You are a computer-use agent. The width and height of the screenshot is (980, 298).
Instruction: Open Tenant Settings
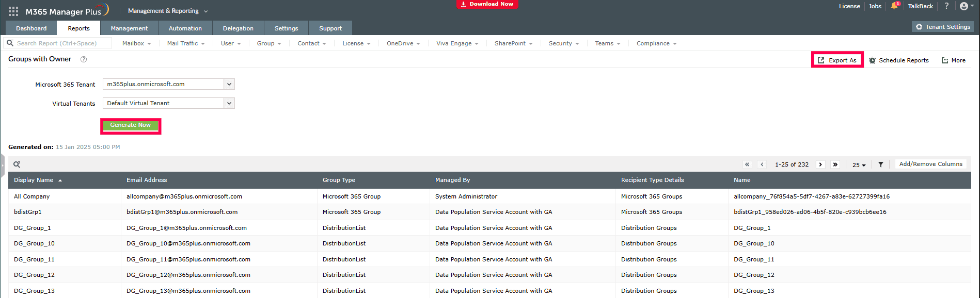[x=943, y=27]
